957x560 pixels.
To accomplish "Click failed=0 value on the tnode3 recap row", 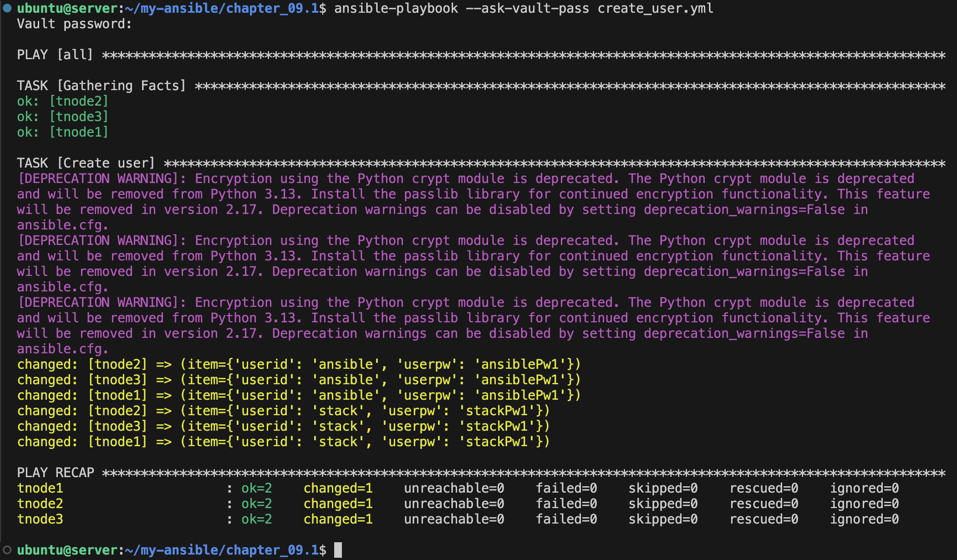I will tap(566, 519).
